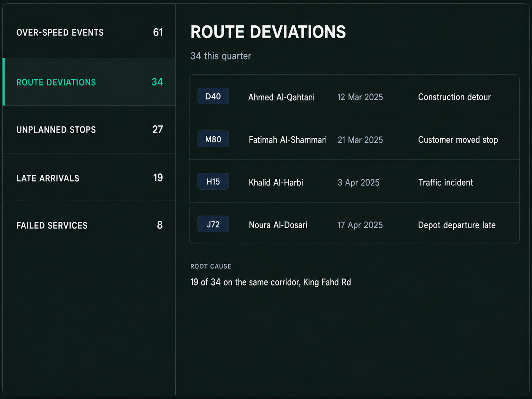
Task: Click the Over-Speed Events count 61
Action: (158, 32)
